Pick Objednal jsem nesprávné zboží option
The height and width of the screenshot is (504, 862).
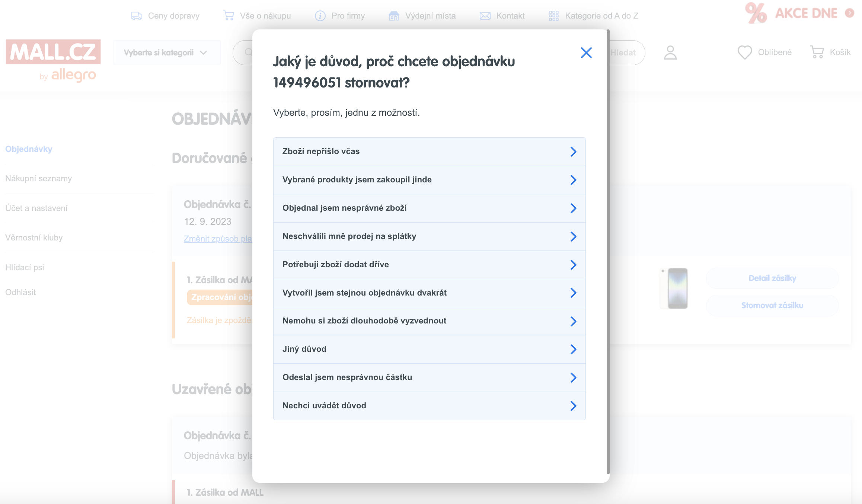429,208
